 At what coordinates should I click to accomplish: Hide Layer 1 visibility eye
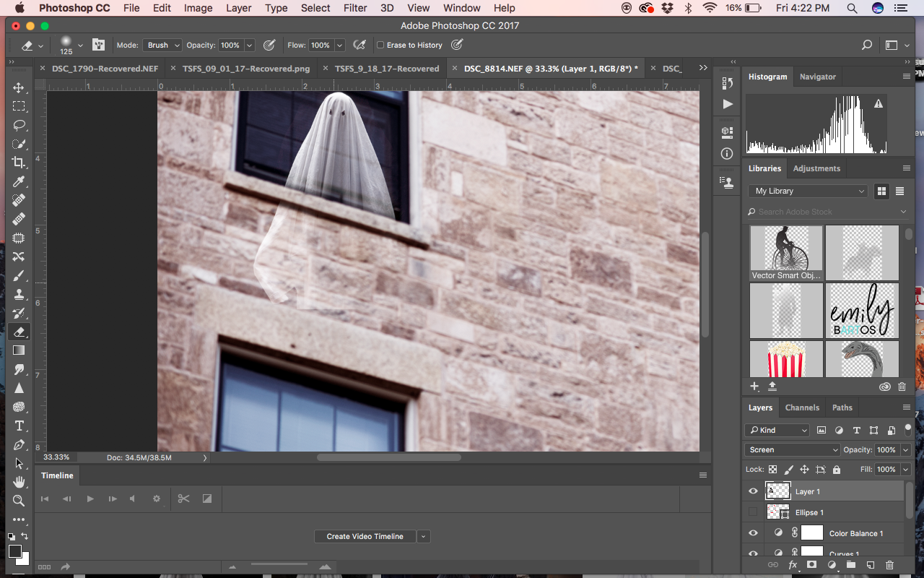(753, 491)
